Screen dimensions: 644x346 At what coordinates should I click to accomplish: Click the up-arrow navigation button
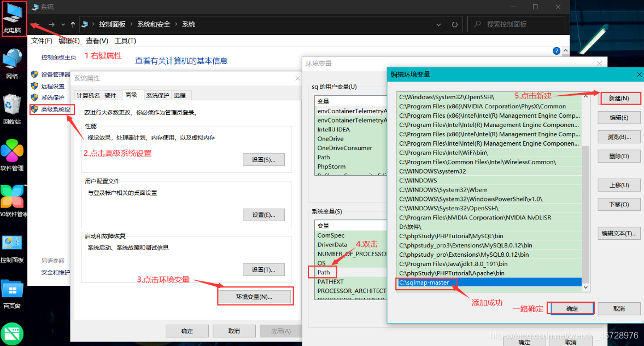click(x=73, y=25)
